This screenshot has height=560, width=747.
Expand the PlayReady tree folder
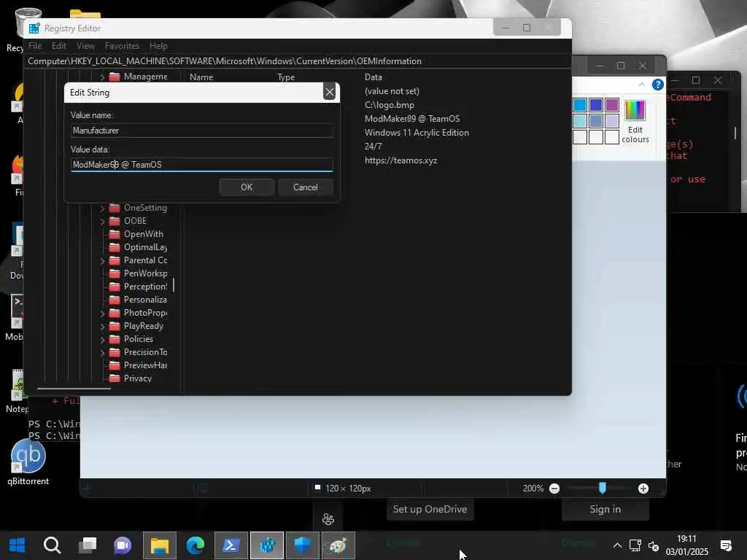pos(102,326)
